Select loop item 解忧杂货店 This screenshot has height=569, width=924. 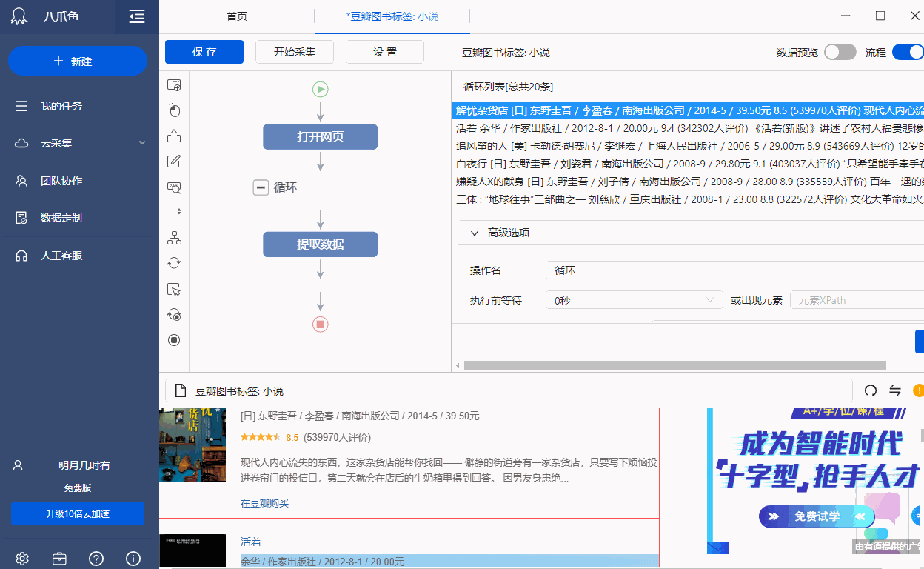pyautogui.click(x=688, y=110)
